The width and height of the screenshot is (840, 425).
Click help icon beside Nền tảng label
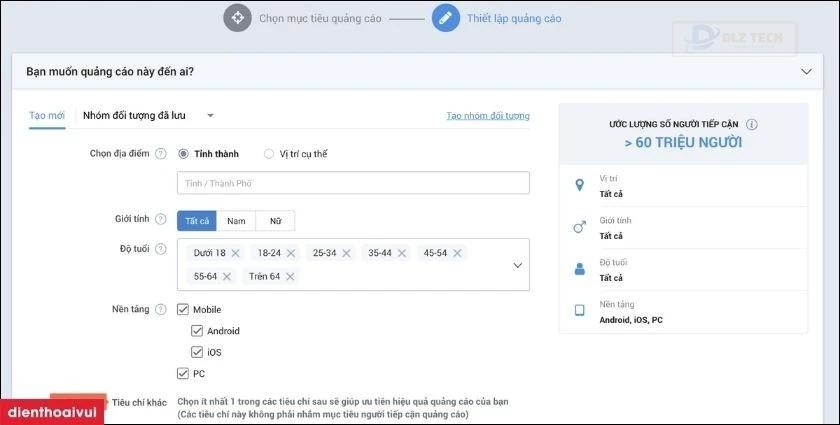[x=161, y=310]
